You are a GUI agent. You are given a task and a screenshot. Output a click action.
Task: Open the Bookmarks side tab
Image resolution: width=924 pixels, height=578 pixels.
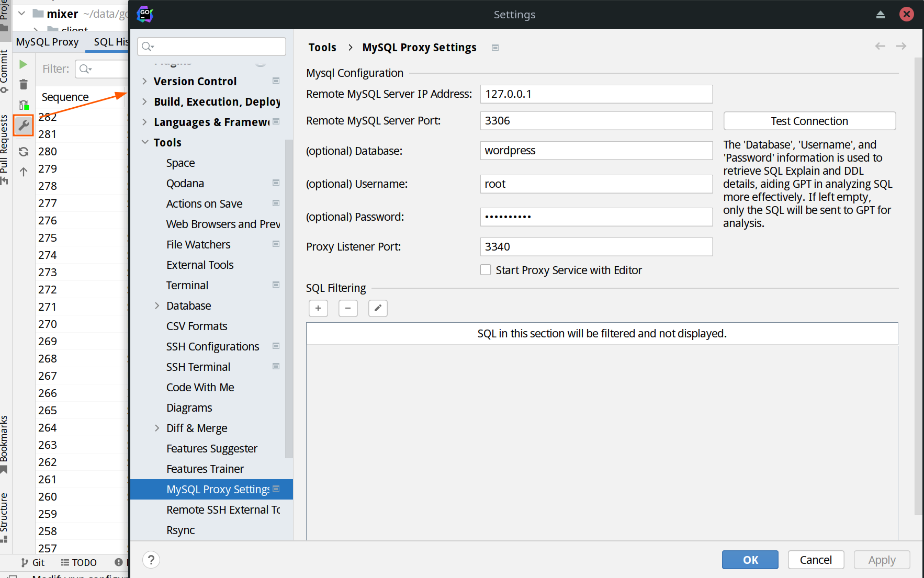click(4, 444)
